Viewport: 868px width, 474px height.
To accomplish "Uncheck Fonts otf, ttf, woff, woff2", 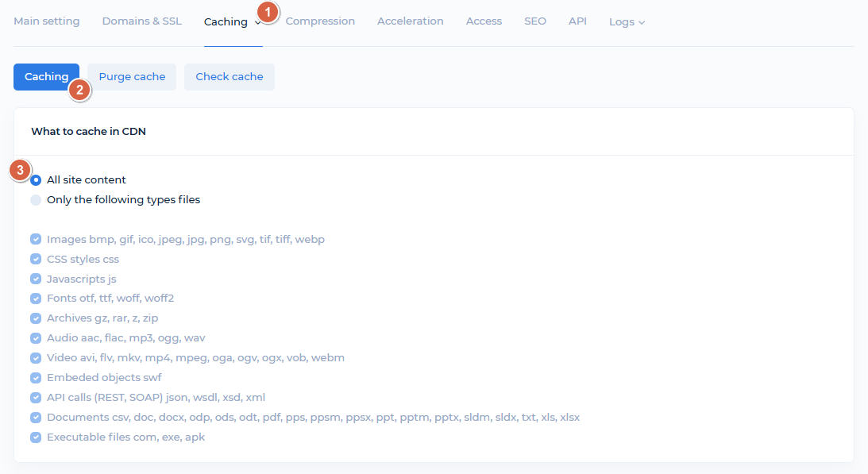I will click(36, 299).
